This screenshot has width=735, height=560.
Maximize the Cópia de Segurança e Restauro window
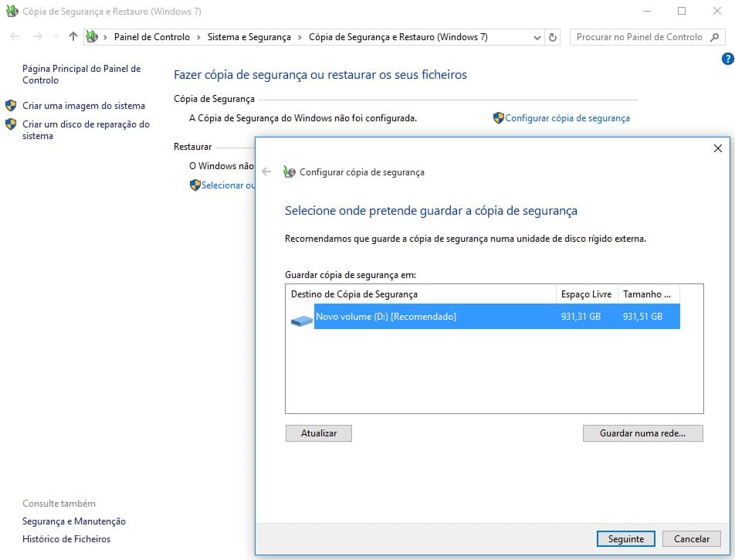click(682, 12)
